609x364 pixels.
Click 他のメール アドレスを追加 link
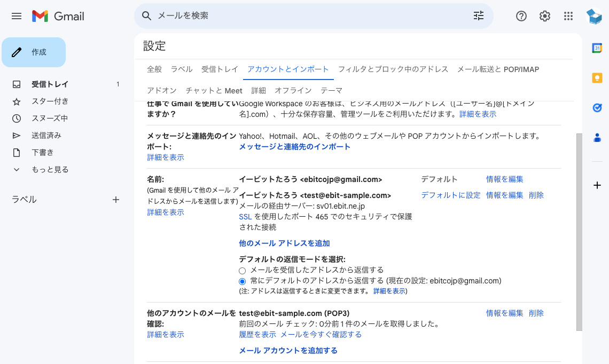[x=284, y=243]
